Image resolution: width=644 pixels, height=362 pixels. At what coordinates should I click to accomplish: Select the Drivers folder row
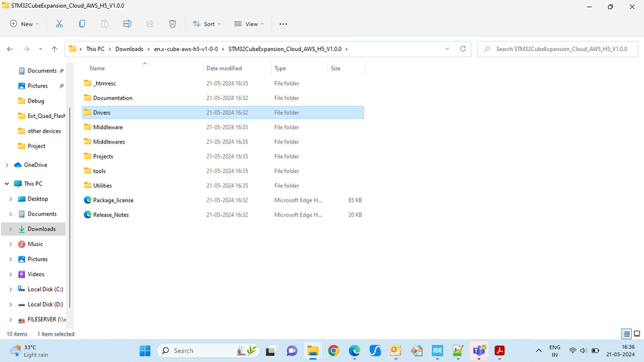pyautogui.click(x=222, y=113)
